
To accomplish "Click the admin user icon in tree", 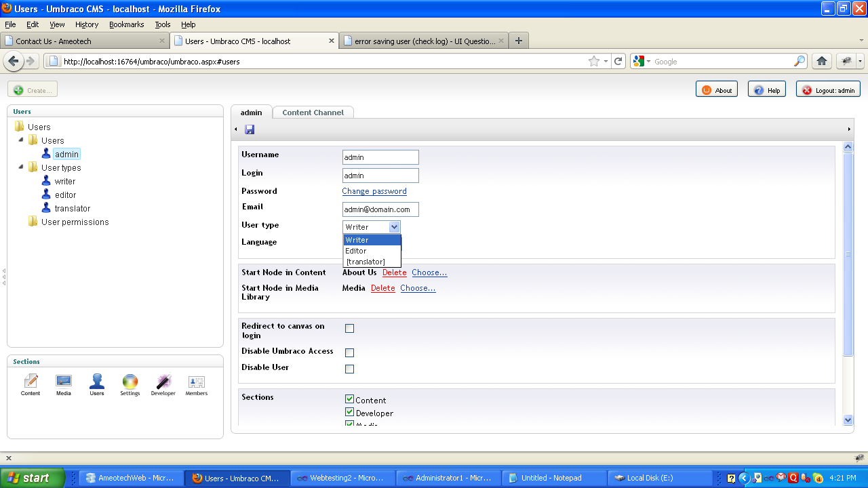I will click(46, 154).
